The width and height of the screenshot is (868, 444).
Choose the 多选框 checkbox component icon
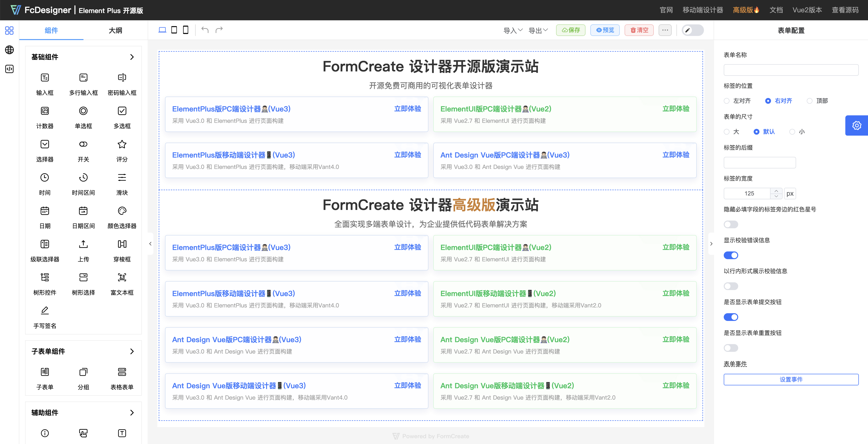[122, 111]
